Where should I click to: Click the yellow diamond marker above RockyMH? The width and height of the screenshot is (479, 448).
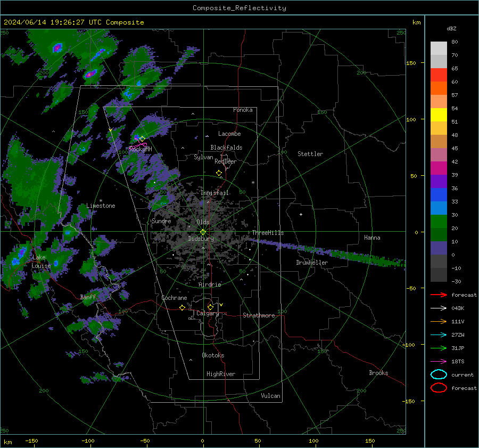(142, 139)
